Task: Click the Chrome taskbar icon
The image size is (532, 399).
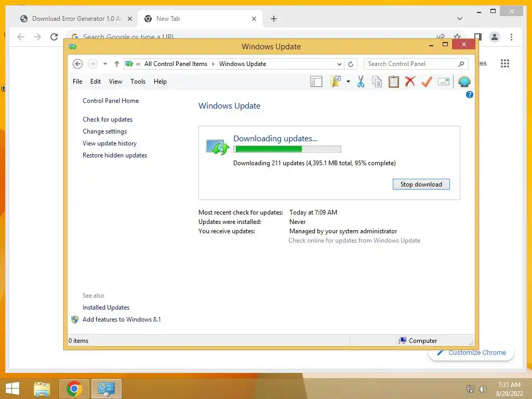Action: pyautogui.click(x=74, y=389)
